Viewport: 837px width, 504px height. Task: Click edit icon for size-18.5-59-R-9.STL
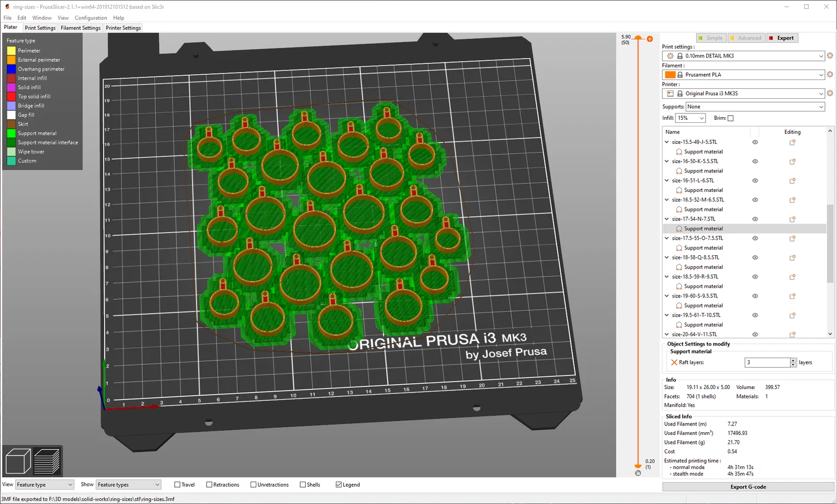pos(793,277)
